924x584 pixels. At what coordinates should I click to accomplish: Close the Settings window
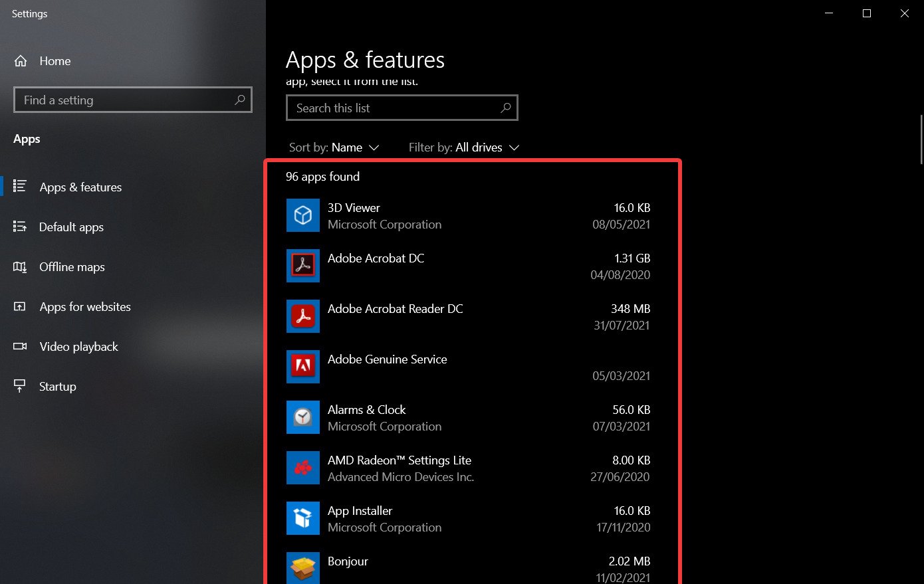[905, 13]
